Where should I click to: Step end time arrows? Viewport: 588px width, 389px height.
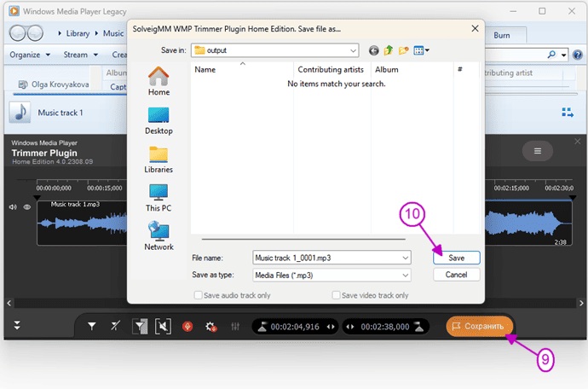(x=350, y=327)
